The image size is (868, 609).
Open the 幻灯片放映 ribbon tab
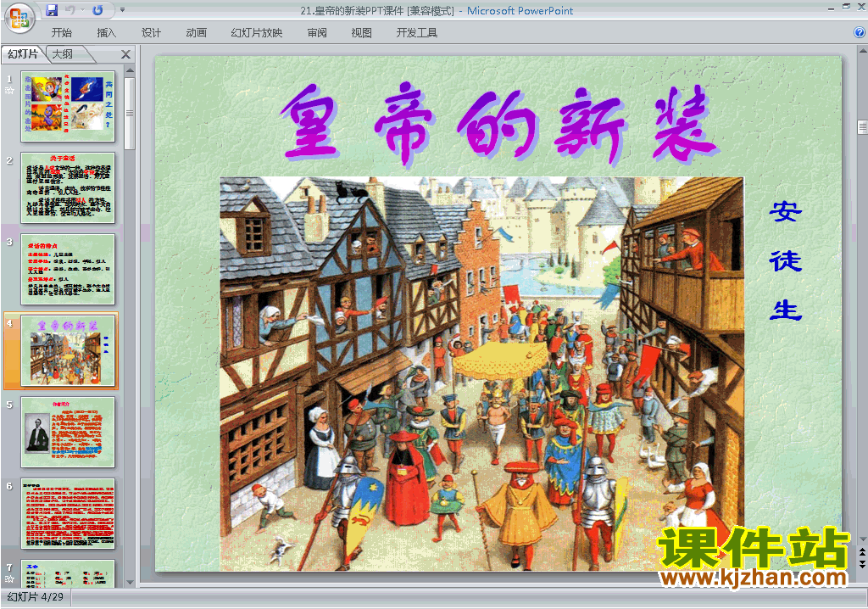pos(257,33)
